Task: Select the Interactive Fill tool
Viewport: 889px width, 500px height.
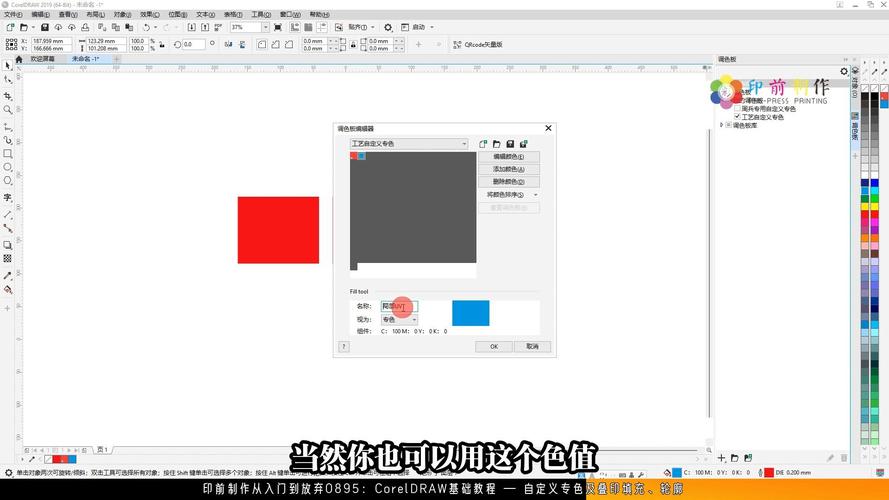Action: pyautogui.click(x=7, y=290)
